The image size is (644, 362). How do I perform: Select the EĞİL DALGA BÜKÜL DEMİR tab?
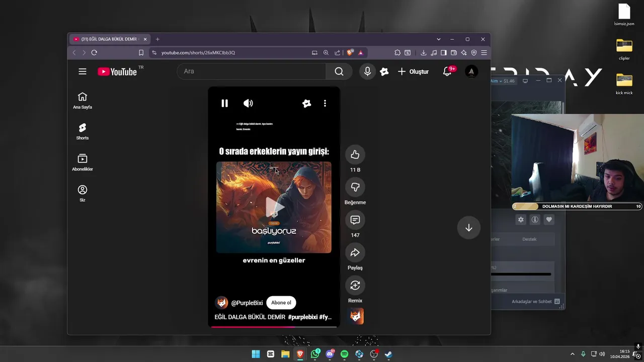point(109,39)
